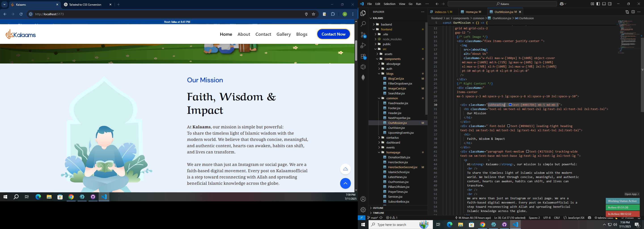The image size is (644, 229).
Task: Click the Go Forward arrow in VS Code title bar
Action: [x=443, y=4]
